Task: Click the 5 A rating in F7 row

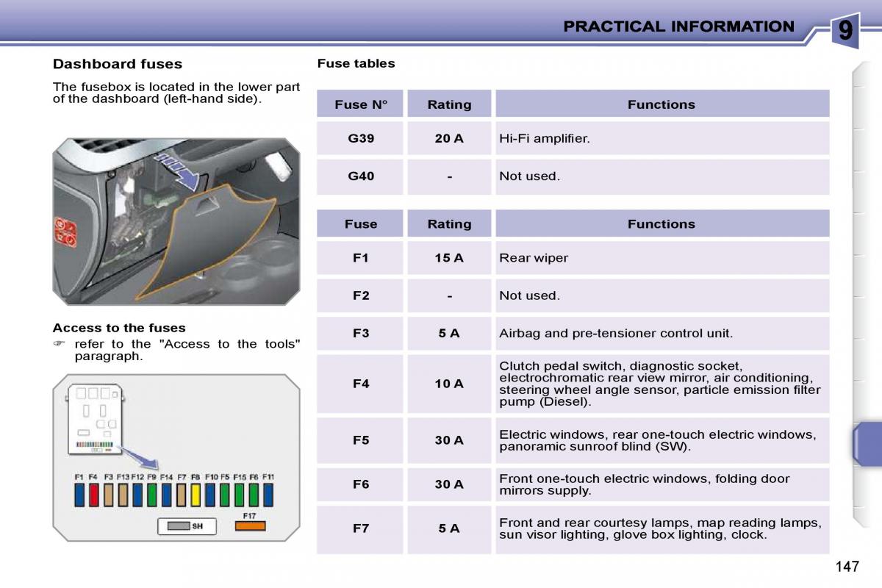Action: pyautogui.click(x=449, y=528)
